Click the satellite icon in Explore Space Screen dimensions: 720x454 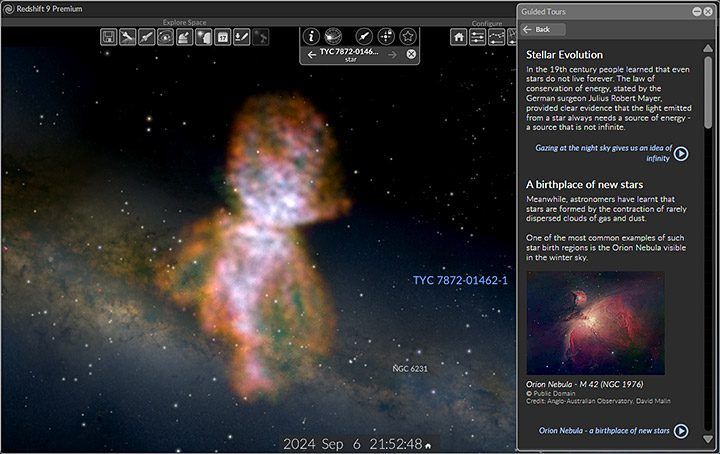click(x=128, y=37)
